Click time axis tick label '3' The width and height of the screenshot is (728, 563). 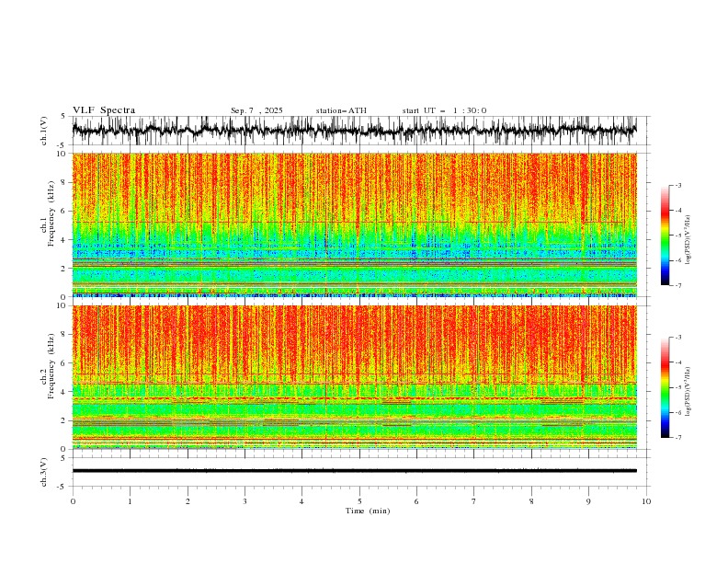(245, 501)
